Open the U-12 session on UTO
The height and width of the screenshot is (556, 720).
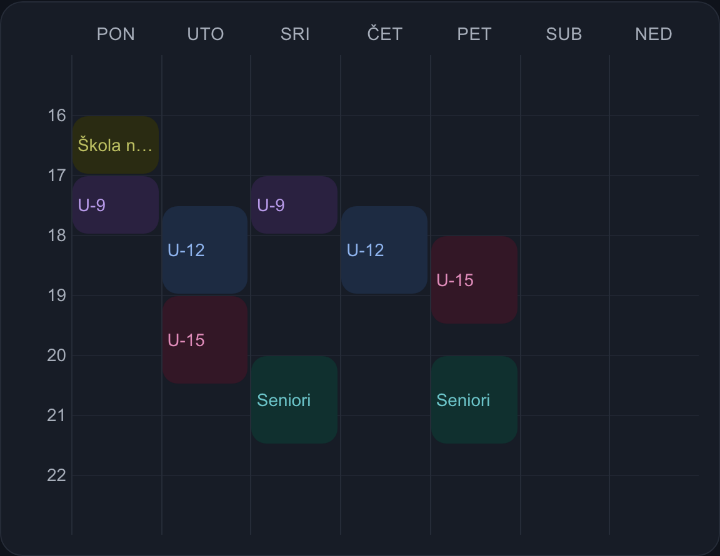205,250
